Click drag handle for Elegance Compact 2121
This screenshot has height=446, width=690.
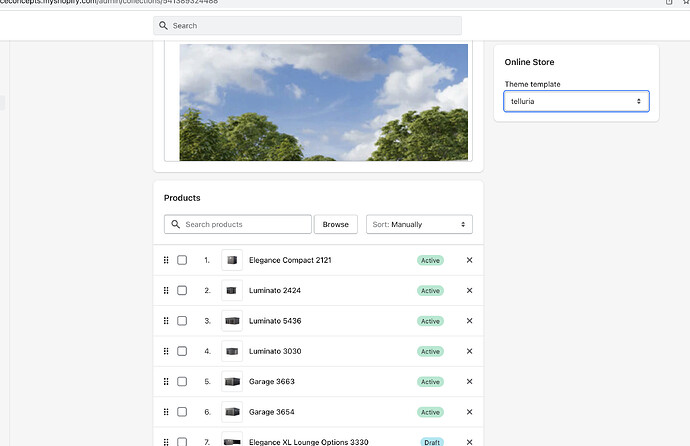tap(166, 260)
